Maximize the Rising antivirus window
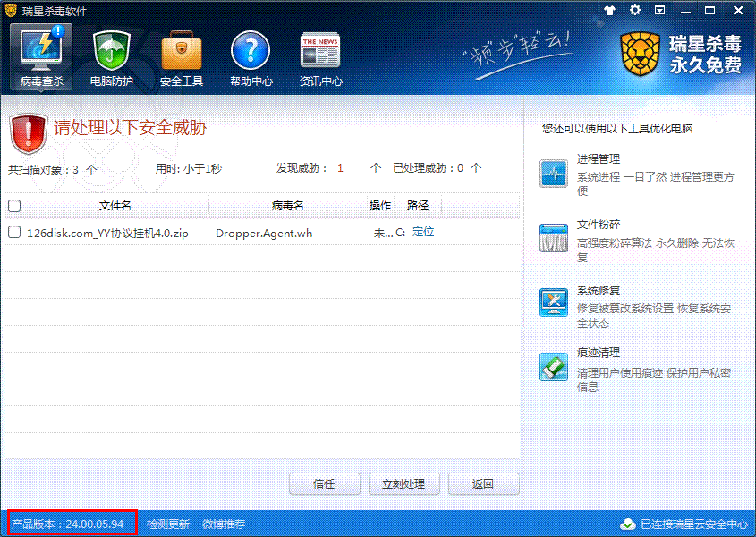 click(x=709, y=10)
